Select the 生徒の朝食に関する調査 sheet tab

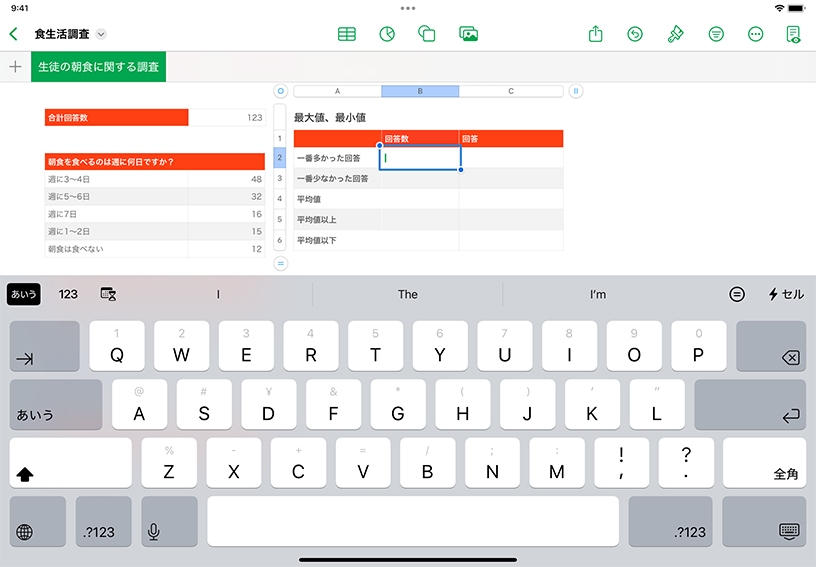tap(98, 67)
